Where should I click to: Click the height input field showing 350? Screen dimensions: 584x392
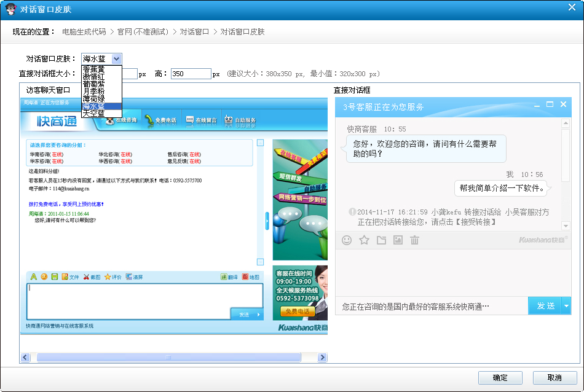point(191,74)
